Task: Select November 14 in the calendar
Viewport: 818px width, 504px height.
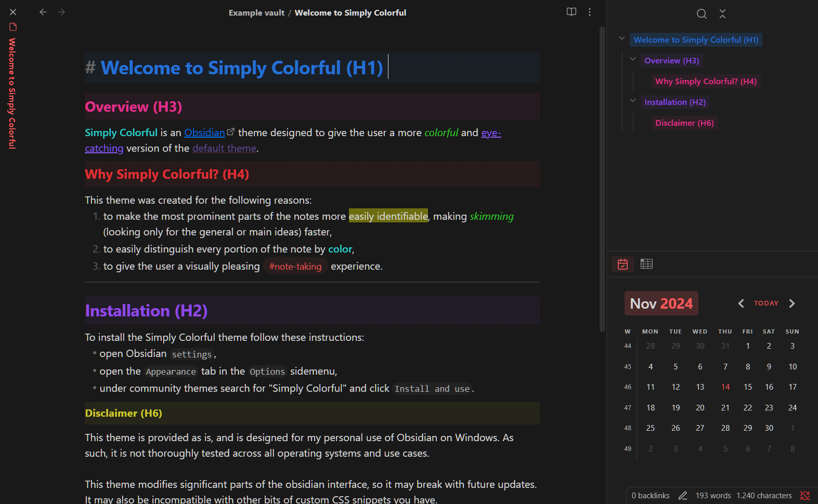Action: coord(725,387)
